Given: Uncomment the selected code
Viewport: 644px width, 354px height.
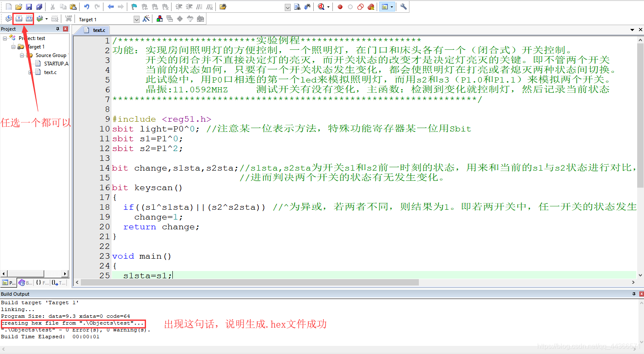Looking at the screenshot, I should 209,7.
